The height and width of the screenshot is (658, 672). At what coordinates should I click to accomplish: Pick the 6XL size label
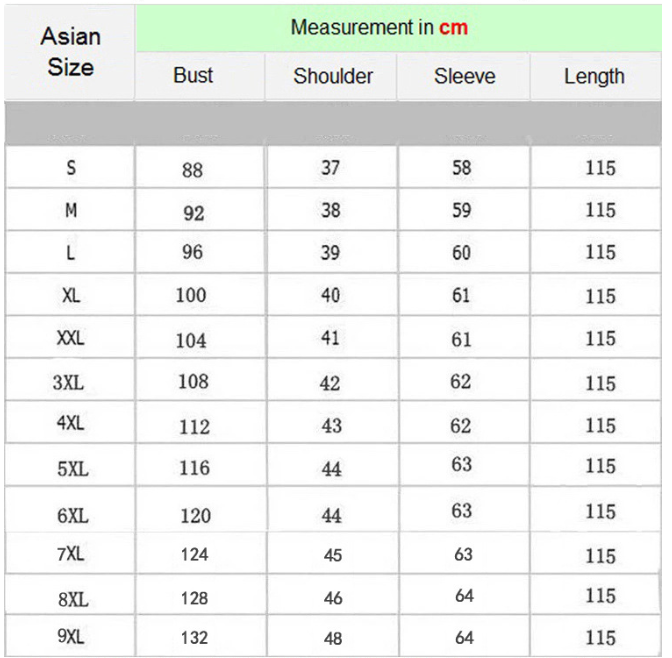pos(72,516)
